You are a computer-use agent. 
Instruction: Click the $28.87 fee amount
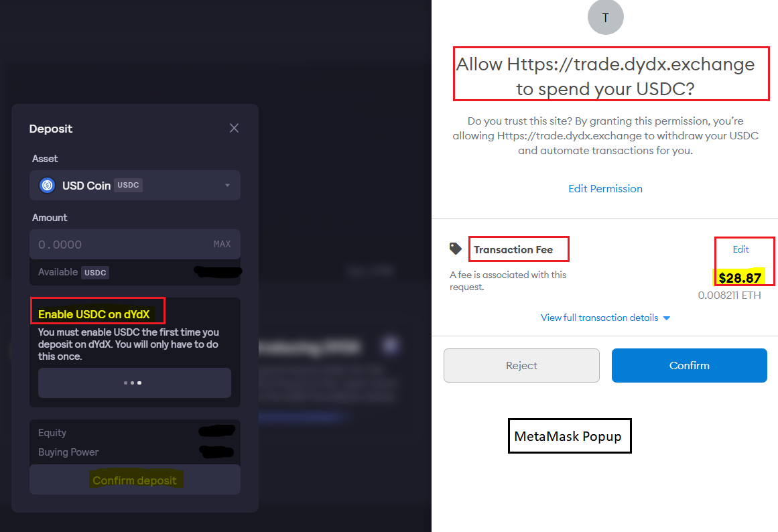(x=740, y=278)
